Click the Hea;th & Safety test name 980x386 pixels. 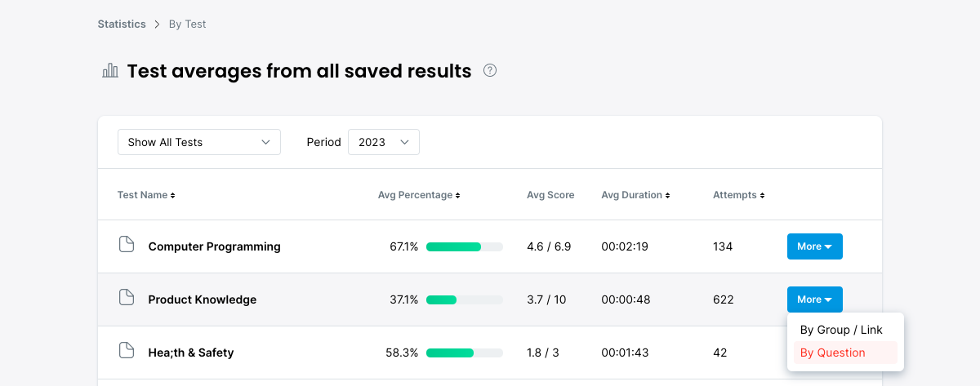[x=191, y=353]
